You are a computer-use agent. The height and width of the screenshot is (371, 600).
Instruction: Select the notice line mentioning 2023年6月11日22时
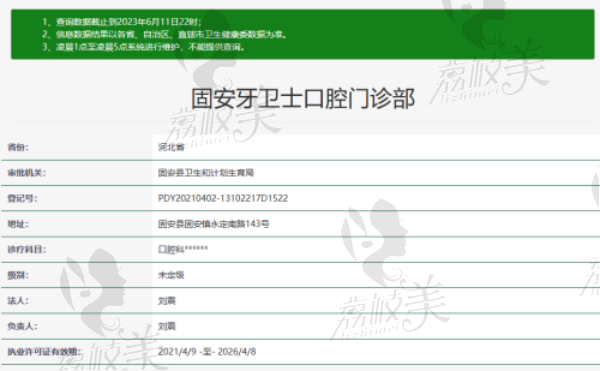click(x=122, y=22)
